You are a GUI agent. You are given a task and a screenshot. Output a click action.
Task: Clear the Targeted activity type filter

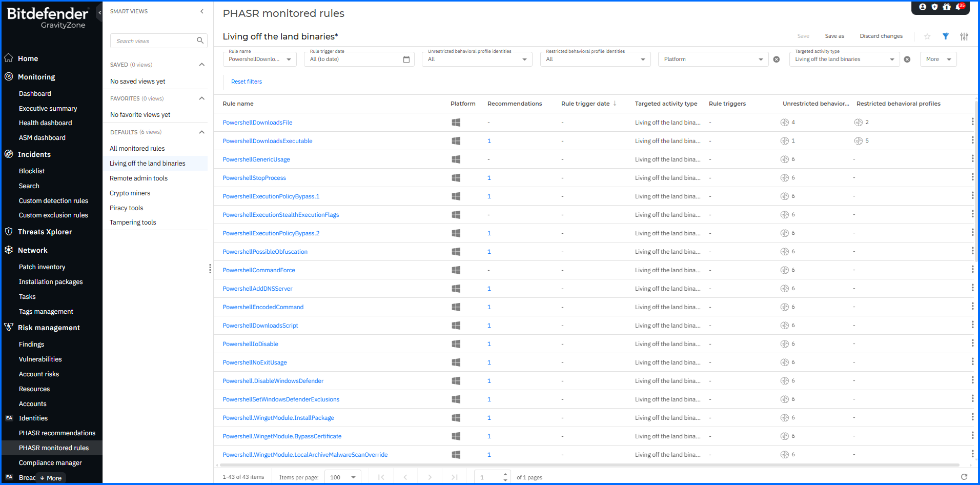pos(907,59)
